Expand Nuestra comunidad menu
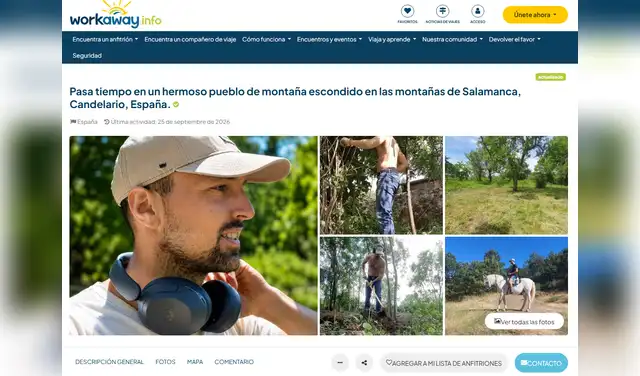 click(x=452, y=40)
